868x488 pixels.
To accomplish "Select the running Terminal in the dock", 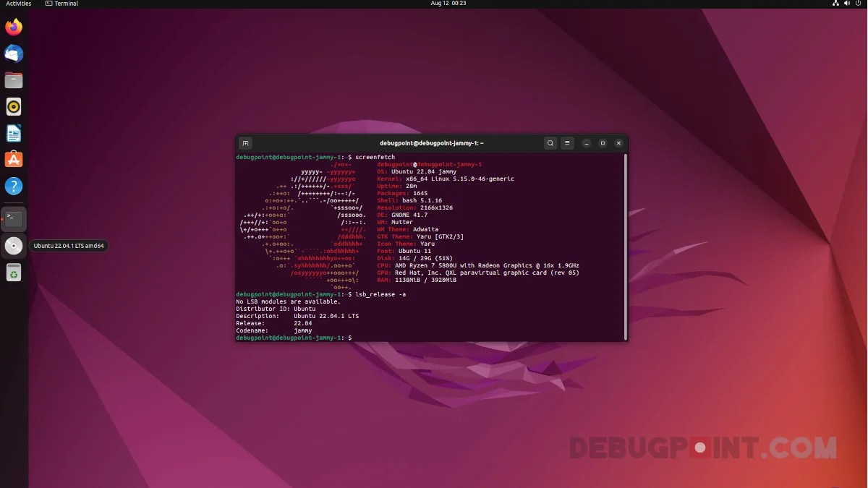I will coord(14,218).
